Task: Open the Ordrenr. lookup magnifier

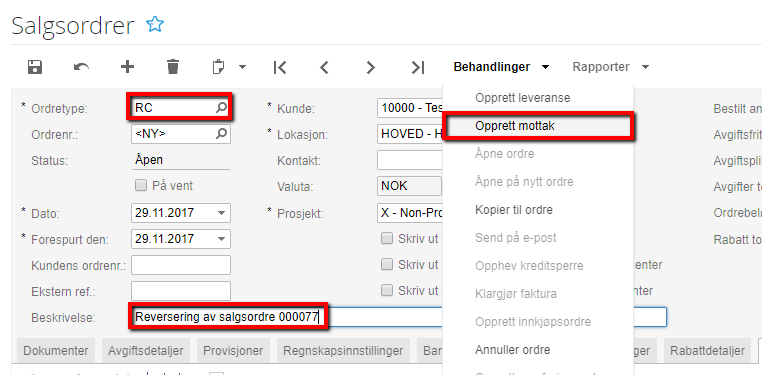Action: [x=221, y=134]
